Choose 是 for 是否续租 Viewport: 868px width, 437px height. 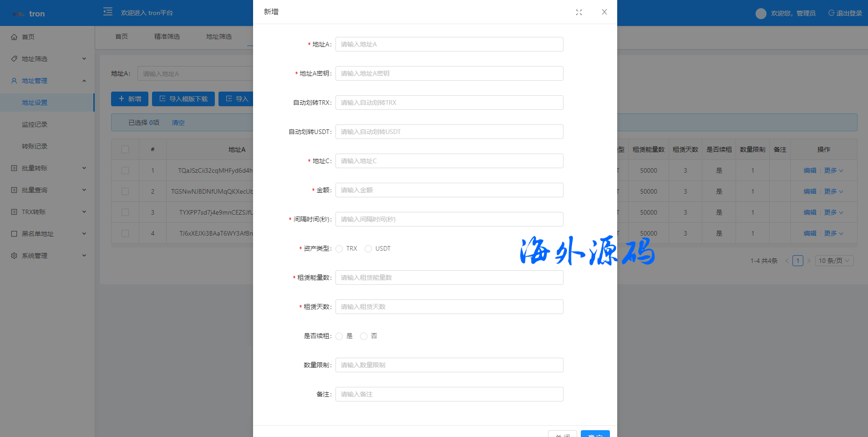339,336
